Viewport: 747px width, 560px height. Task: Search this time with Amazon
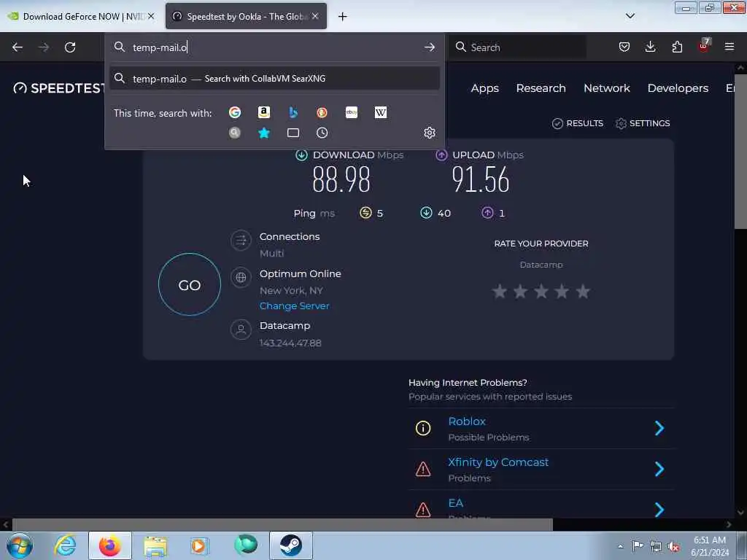[264, 112]
